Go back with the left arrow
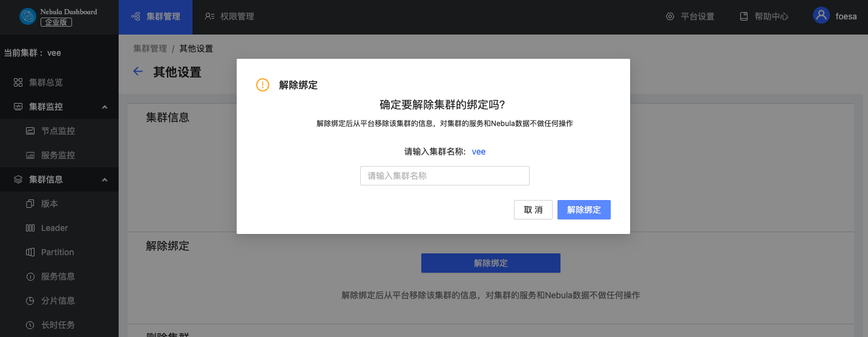Image resolution: width=868 pixels, height=337 pixels. tap(138, 72)
